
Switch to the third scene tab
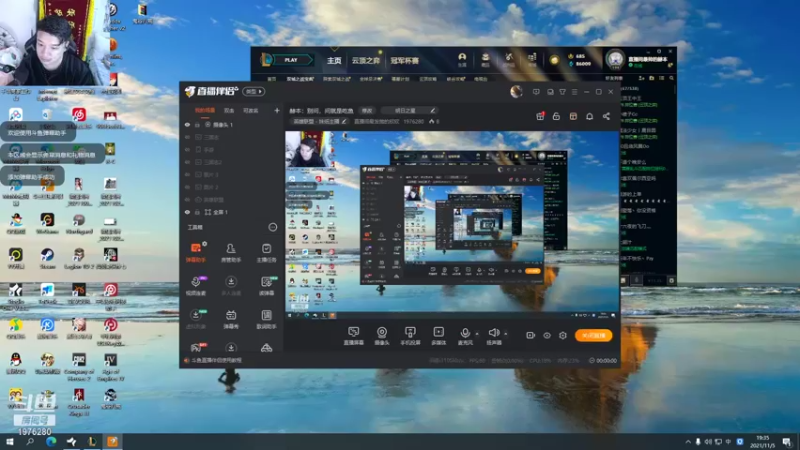[251, 110]
